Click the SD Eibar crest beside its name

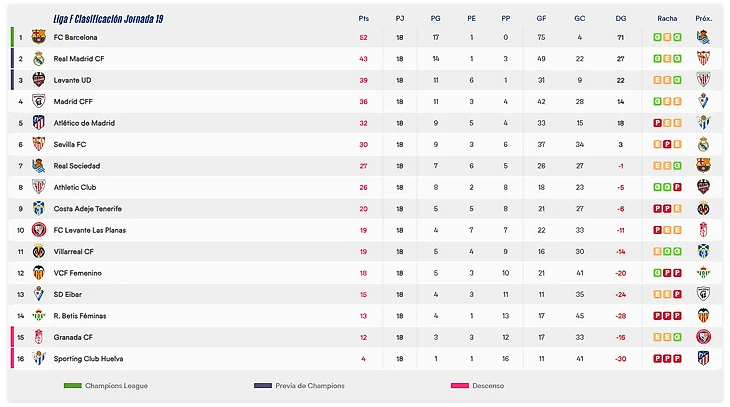click(39, 294)
